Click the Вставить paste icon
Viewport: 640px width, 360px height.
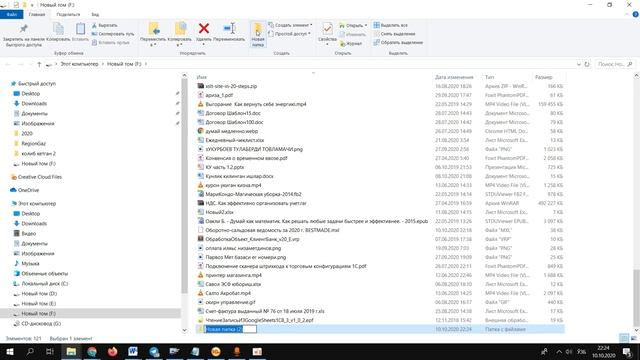tap(80, 29)
